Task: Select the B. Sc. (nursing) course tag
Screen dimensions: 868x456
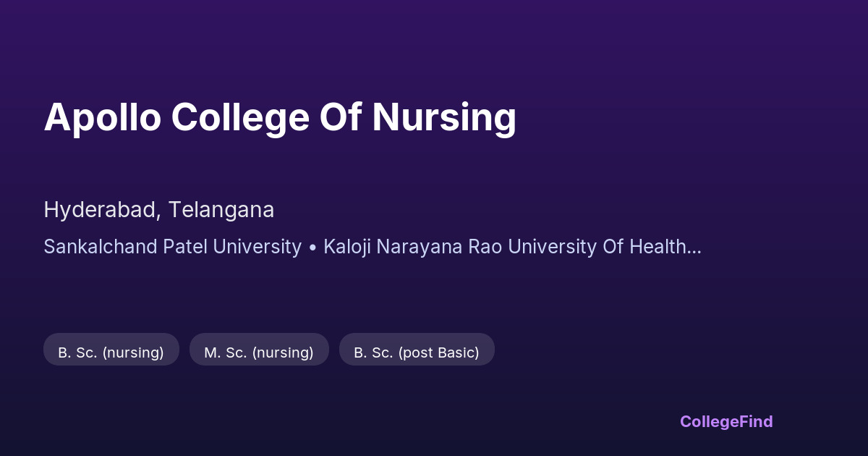Action: pos(111,352)
